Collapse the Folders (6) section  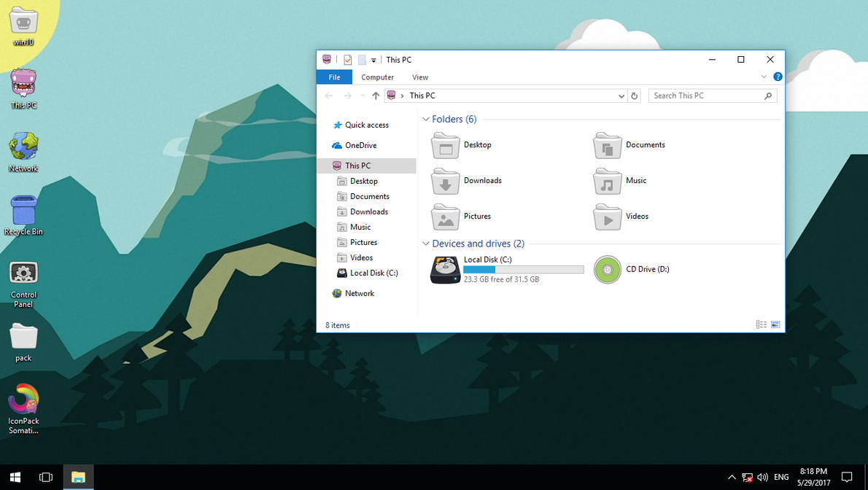click(425, 119)
